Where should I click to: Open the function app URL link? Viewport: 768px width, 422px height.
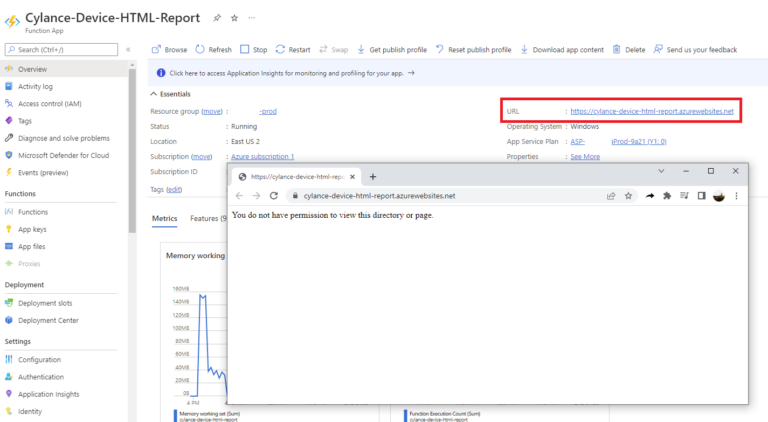click(x=652, y=111)
